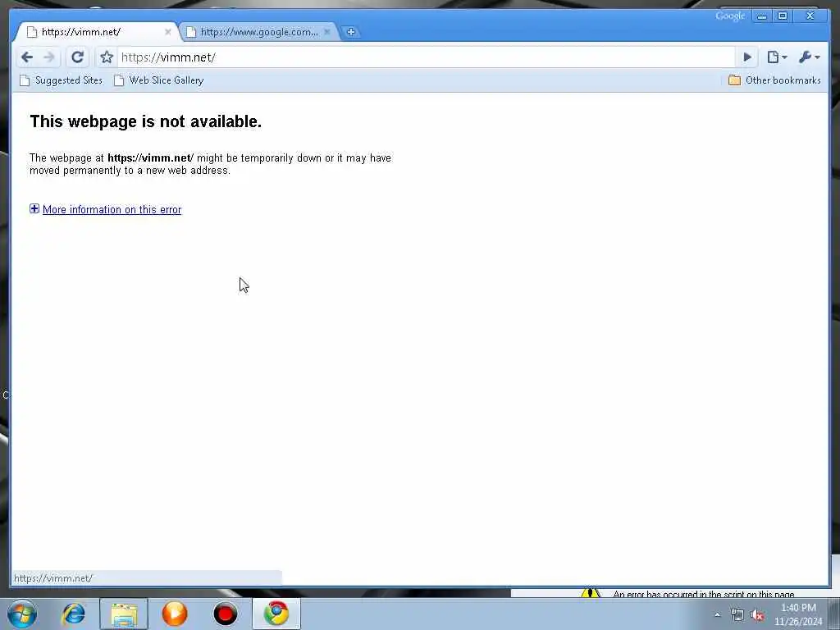Open the clock showing 1:40 PM
The width and height of the screenshot is (840, 630).
[x=798, y=614]
